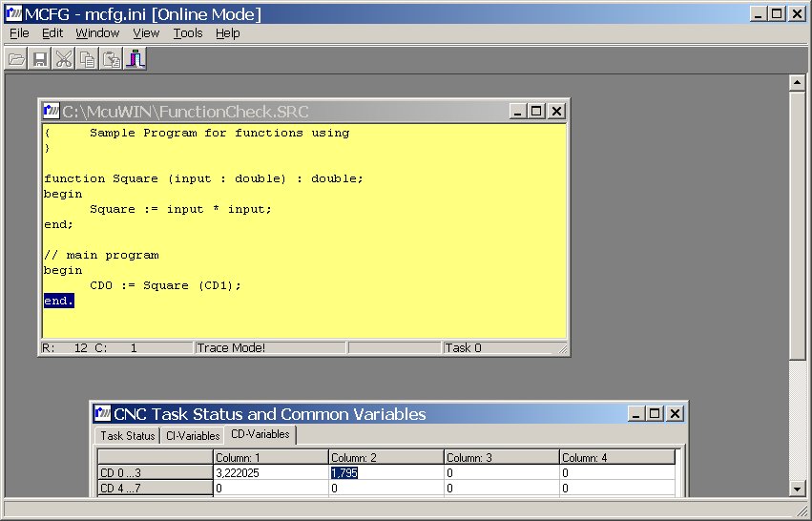Click the Cut scissors toolbar icon
The width and height of the screenshot is (812, 521).
64,58
